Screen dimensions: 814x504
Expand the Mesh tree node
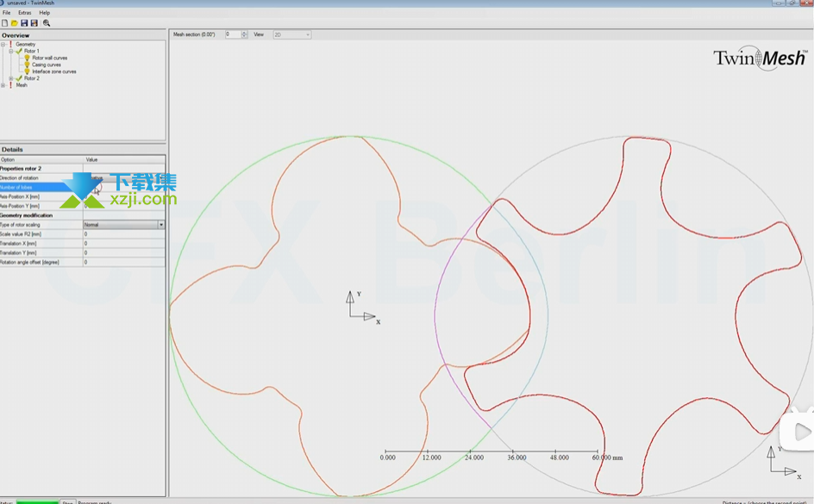(3, 85)
